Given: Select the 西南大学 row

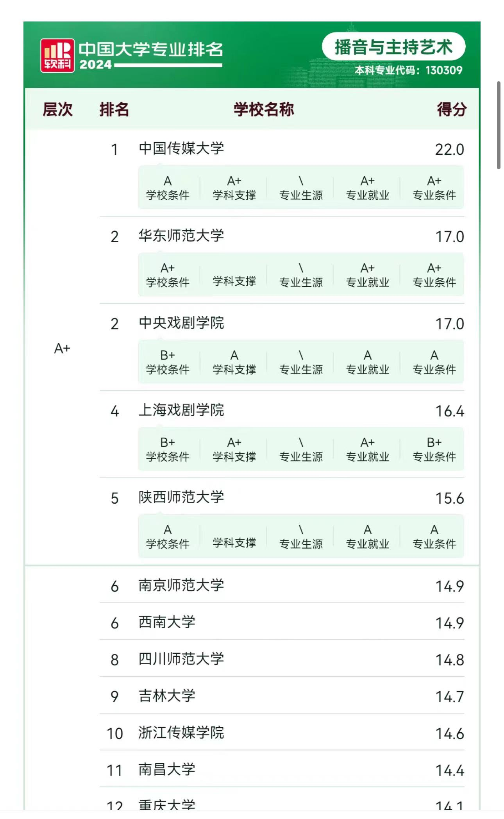Looking at the screenshot, I should click(167, 622).
